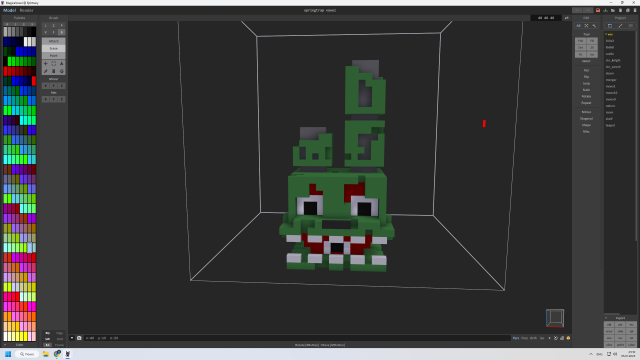The width and height of the screenshot is (640, 360).
Task: Select the F face brush mode
Action: tap(53, 32)
